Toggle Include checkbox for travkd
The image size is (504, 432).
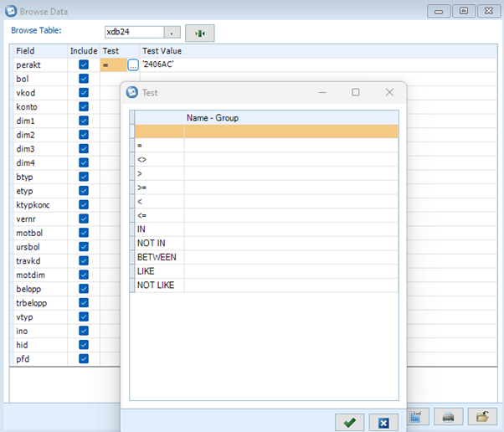pyautogui.click(x=84, y=260)
